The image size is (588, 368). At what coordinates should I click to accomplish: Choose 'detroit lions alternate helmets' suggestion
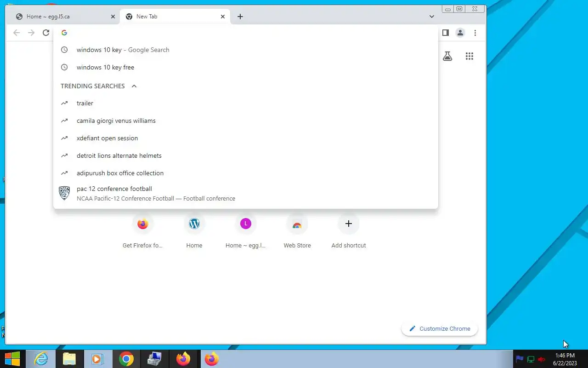point(246,155)
